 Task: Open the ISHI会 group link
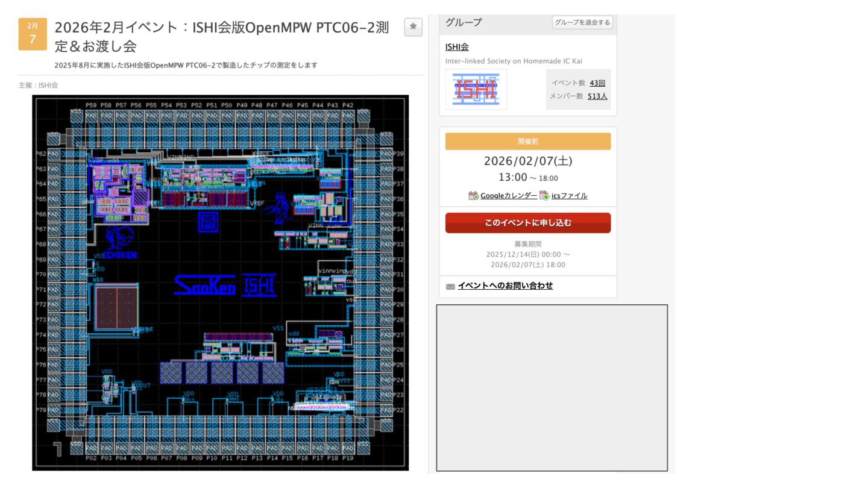tap(457, 47)
